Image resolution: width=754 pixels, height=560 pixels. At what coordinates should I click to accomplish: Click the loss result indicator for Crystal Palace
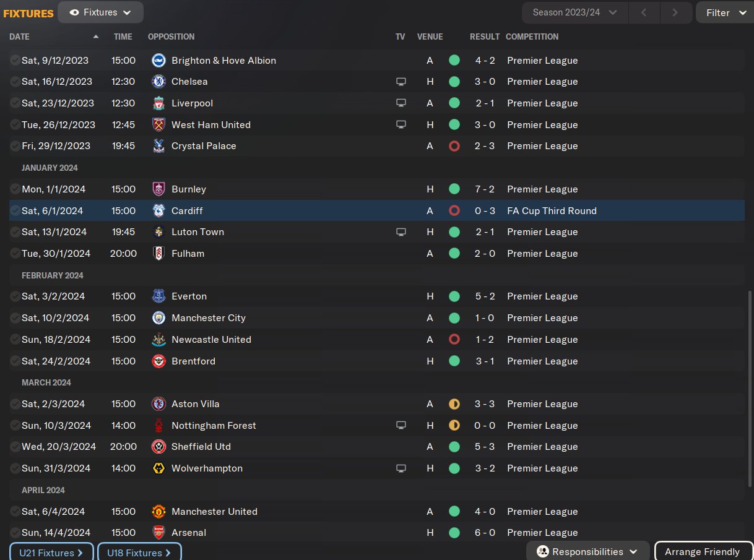[454, 146]
